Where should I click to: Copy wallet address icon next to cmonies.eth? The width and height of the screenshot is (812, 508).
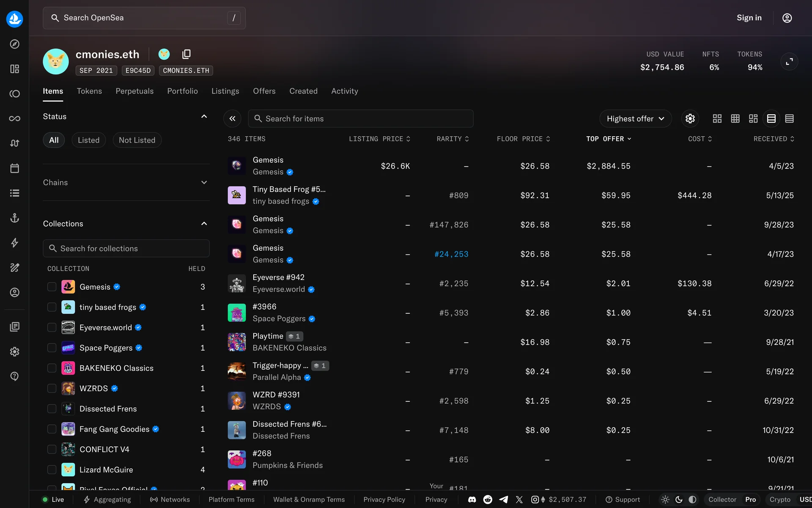(x=187, y=54)
